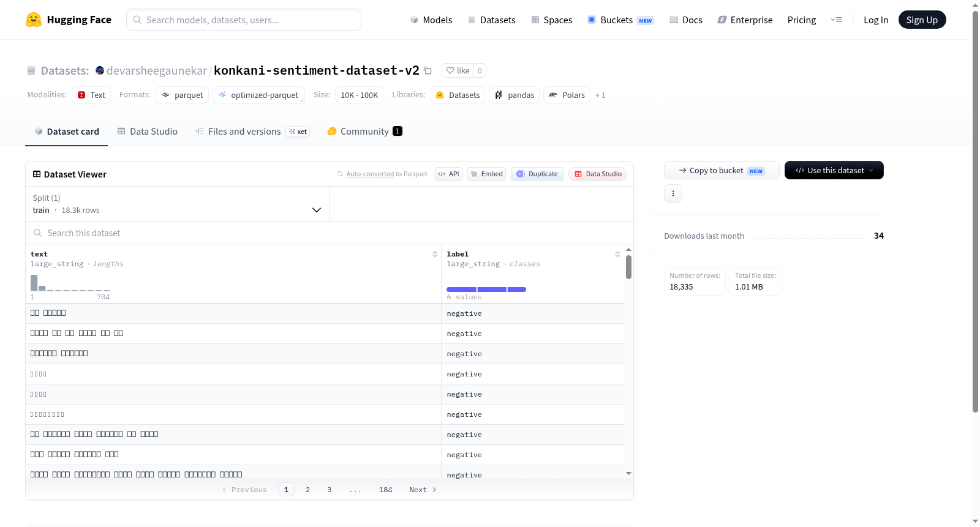Viewport: 980px width, 527px height.
Task: Go to page 3 of results
Action: pos(330,490)
